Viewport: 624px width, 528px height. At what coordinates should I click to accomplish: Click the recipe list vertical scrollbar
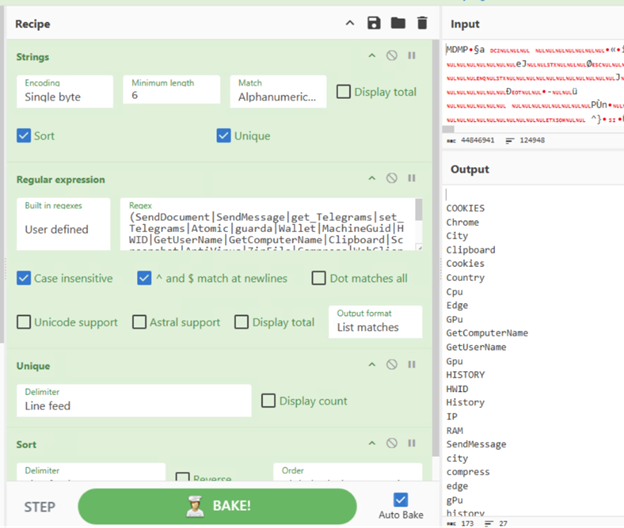click(436, 247)
